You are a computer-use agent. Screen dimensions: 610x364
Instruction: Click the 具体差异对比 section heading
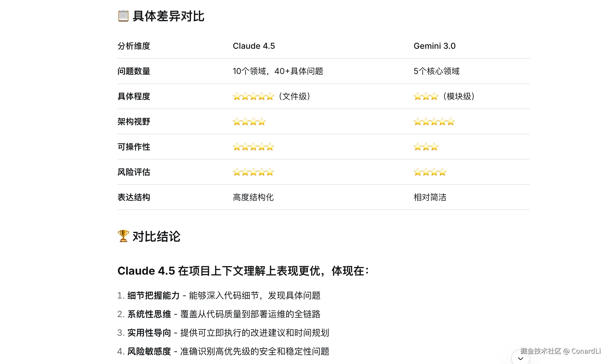click(168, 16)
